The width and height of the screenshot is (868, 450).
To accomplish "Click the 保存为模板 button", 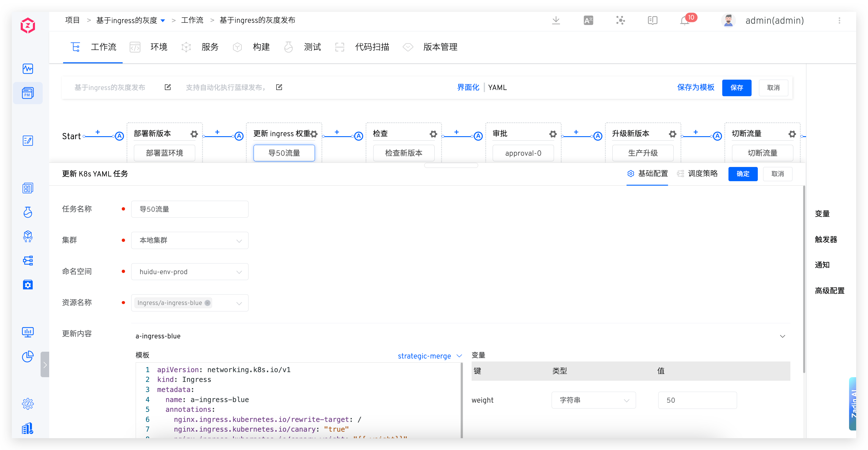I will coord(696,88).
